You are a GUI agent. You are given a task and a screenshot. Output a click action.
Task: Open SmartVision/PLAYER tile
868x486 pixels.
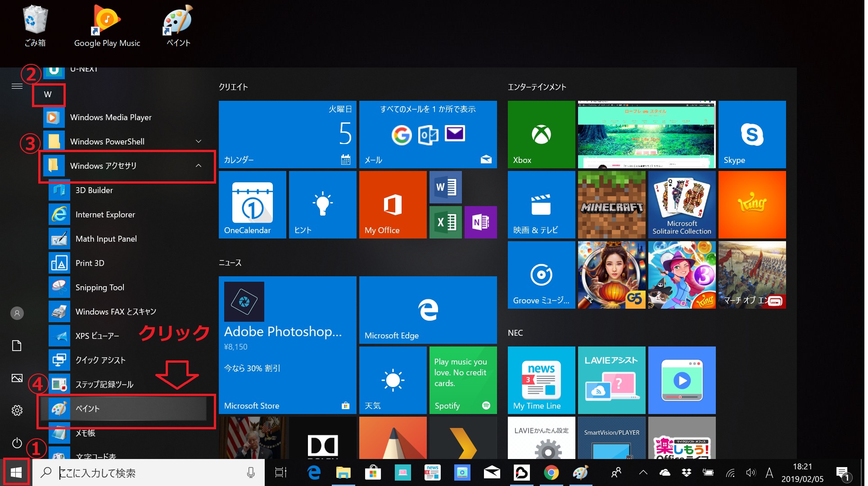[612, 438]
